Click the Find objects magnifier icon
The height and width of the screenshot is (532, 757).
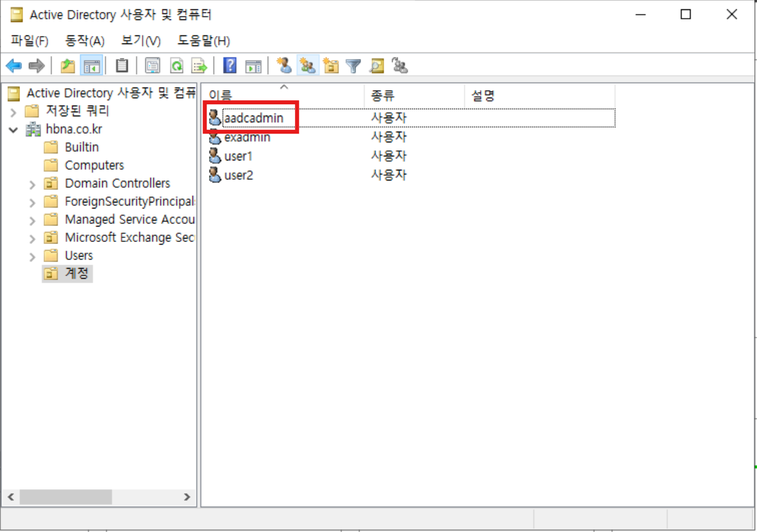point(376,65)
